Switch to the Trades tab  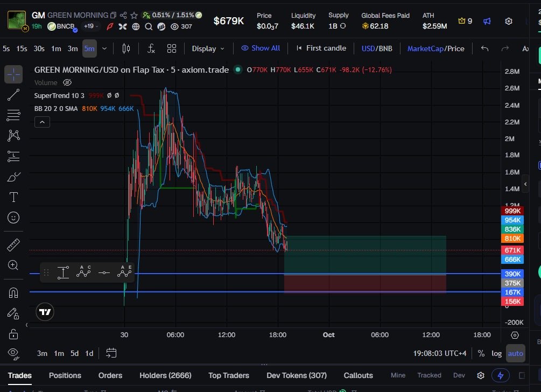20,375
